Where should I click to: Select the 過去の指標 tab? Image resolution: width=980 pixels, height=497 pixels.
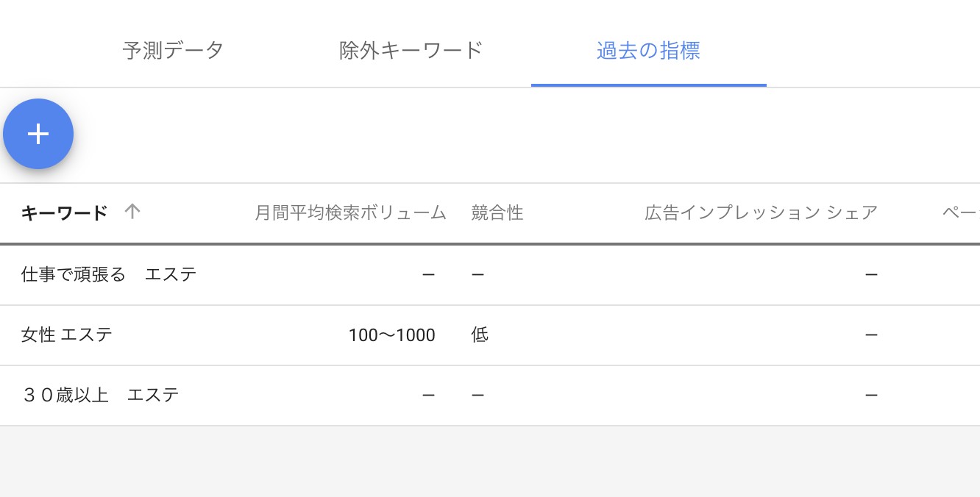pyautogui.click(x=648, y=50)
